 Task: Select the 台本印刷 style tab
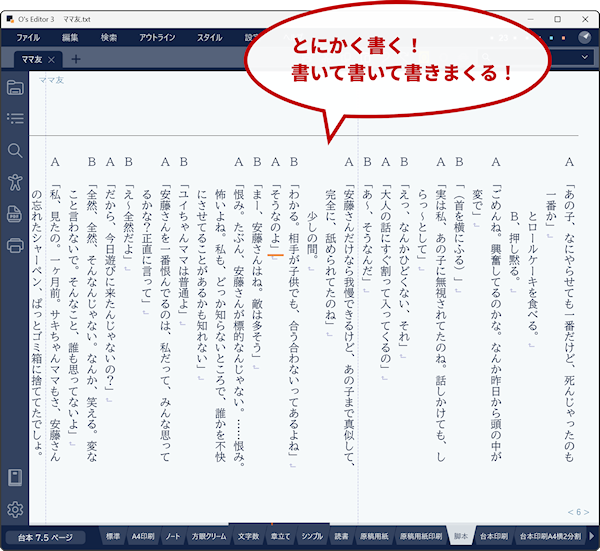[x=494, y=537]
